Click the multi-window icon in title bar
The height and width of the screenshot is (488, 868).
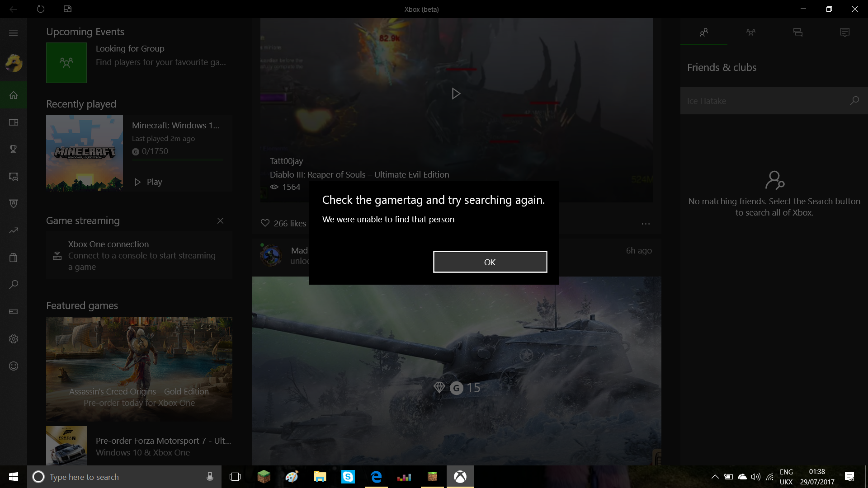coord(68,9)
